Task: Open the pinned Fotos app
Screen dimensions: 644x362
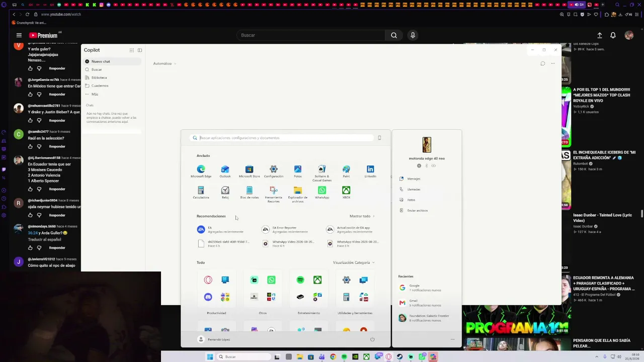Action: (x=298, y=171)
